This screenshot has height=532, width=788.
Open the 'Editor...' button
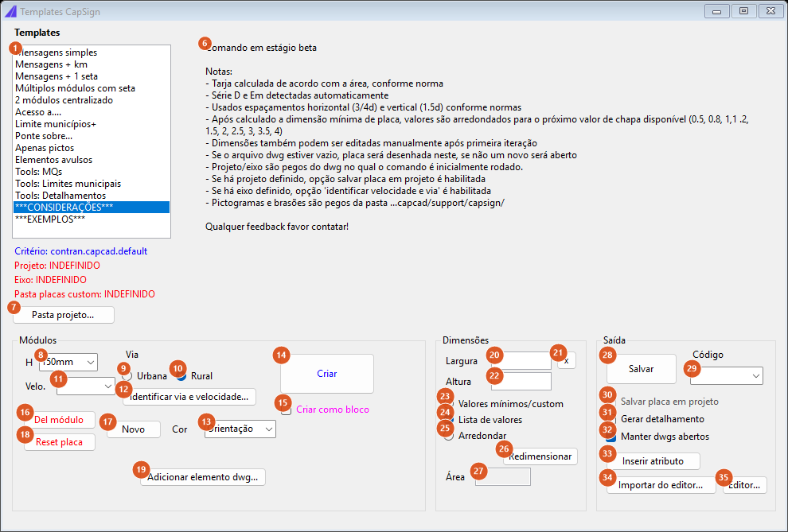click(x=745, y=485)
